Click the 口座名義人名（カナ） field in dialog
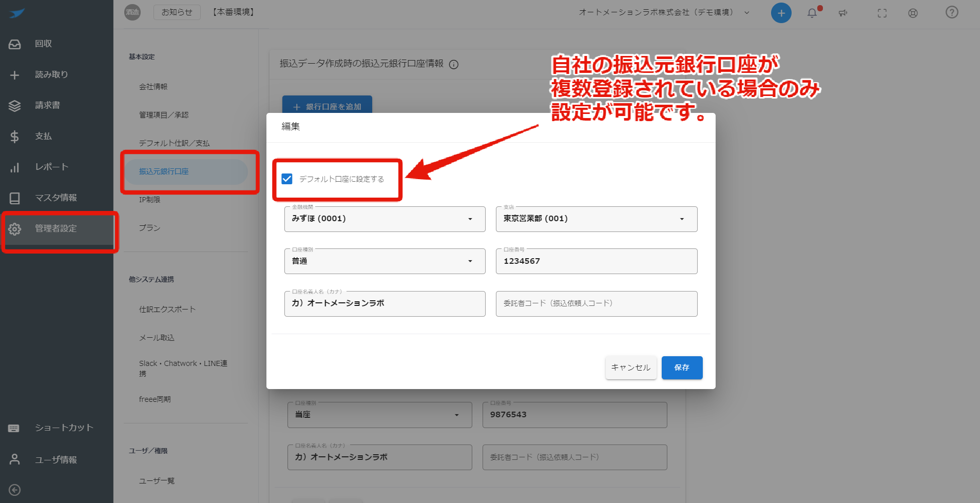This screenshot has width=980, height=503. (385, 304)
